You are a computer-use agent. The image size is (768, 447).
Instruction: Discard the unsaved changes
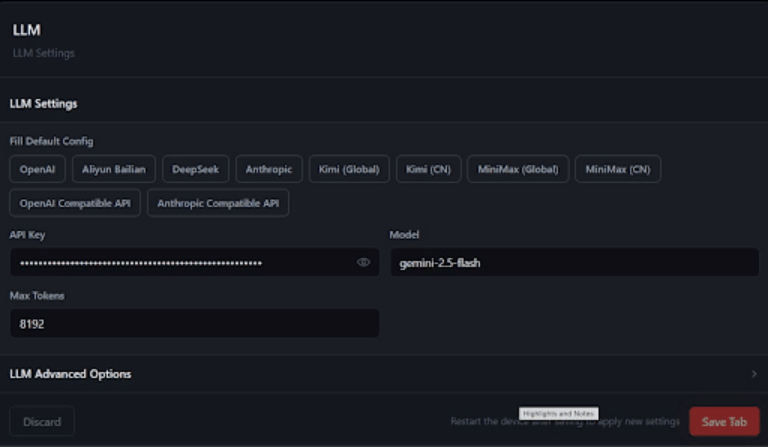click(42, 421)
